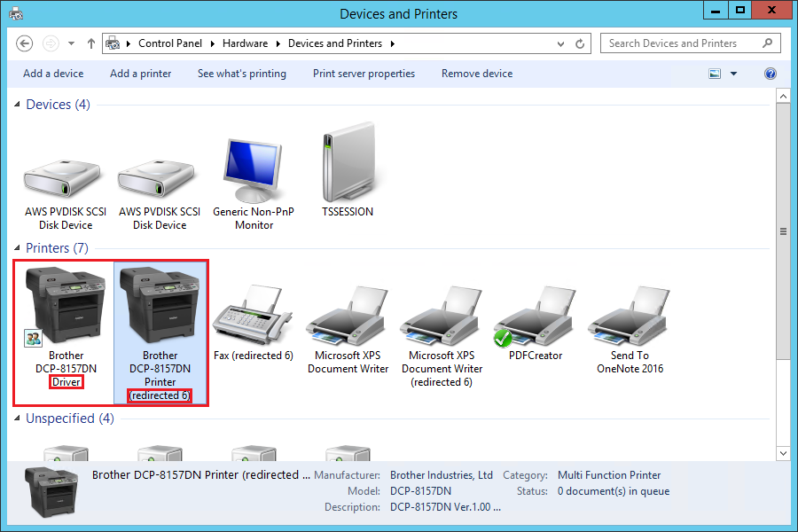Collapse the Printers (7) group
This screenshot has width=798, height=532.
pyautogui.click(x=17, y=248)
